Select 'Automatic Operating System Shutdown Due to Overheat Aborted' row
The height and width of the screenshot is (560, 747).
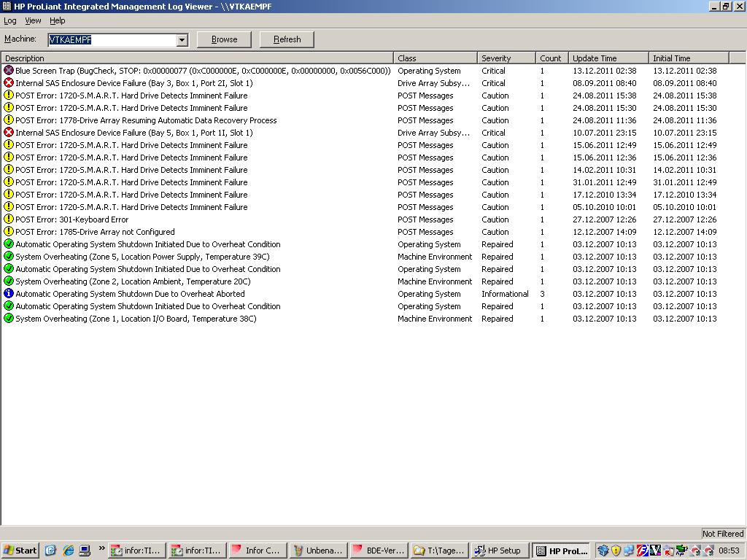click(x=130, y=294)
